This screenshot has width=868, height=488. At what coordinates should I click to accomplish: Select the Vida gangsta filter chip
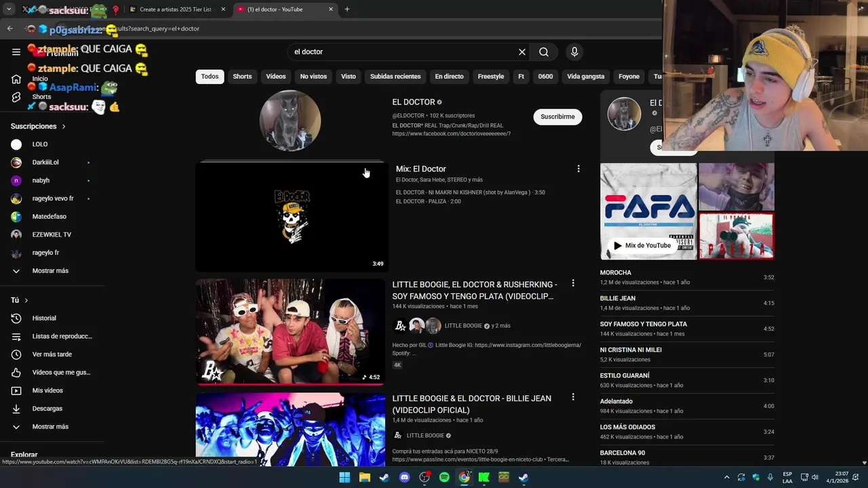[x=586, y=77]
